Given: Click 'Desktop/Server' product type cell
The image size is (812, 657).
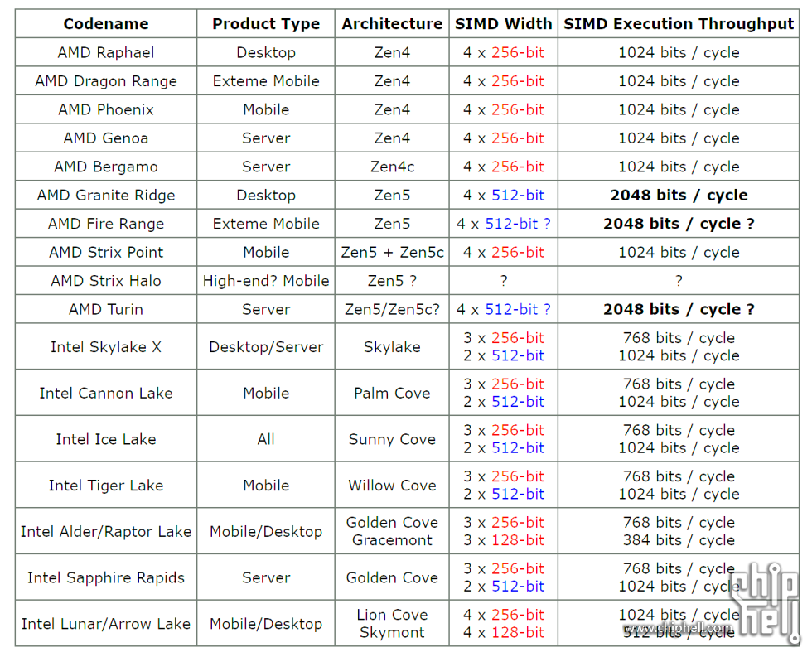Looking at the screenshot, I should point(266,346).
